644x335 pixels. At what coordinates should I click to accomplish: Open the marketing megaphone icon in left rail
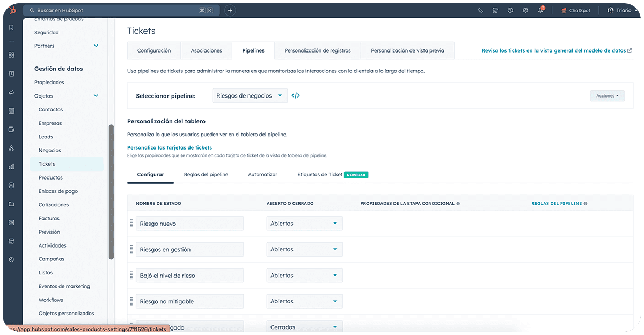pos(12,92)
